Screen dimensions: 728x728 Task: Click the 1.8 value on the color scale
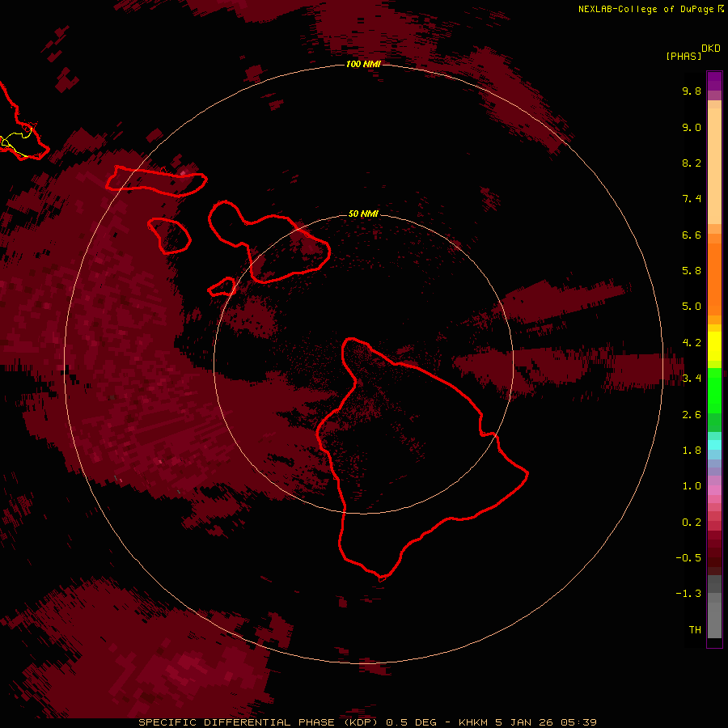click(x=692, y=451)
